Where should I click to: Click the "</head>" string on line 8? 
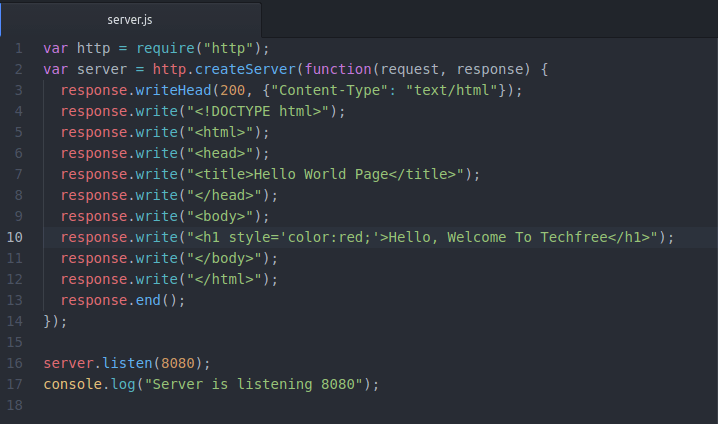pos(224,196)
